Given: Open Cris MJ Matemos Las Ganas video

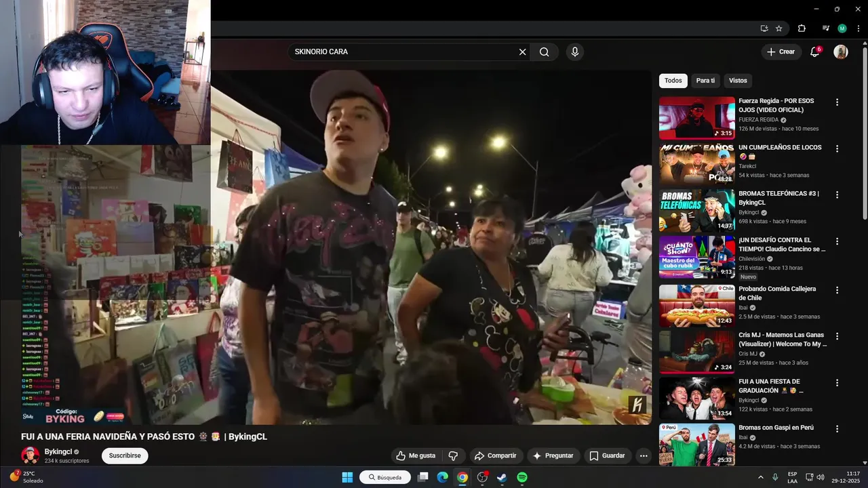Looking at the screenshot, I should point(783,340).
